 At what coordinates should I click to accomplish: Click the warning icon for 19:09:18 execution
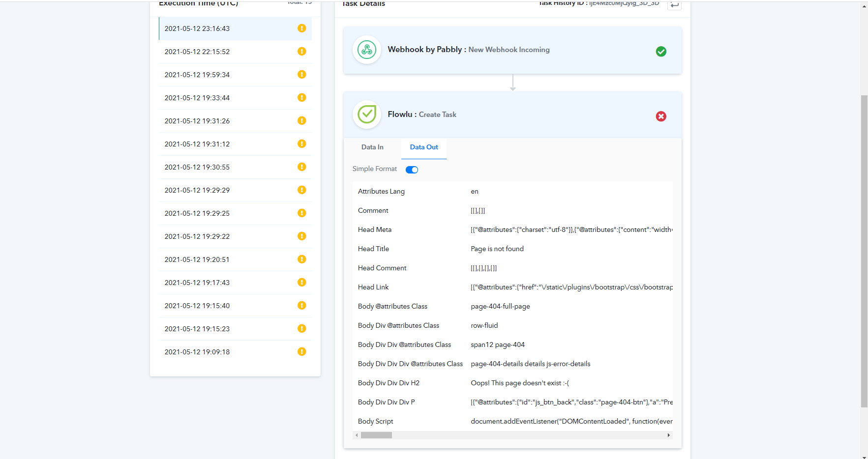pos(302,352)
